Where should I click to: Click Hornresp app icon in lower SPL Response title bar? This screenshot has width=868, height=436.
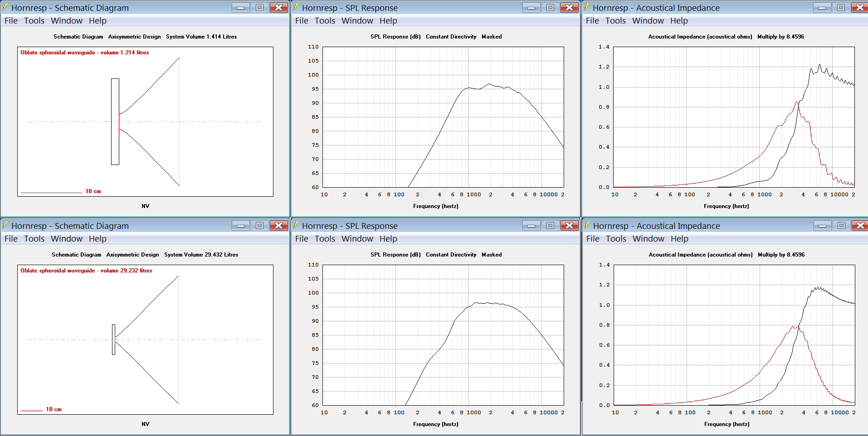click(296, 225)
